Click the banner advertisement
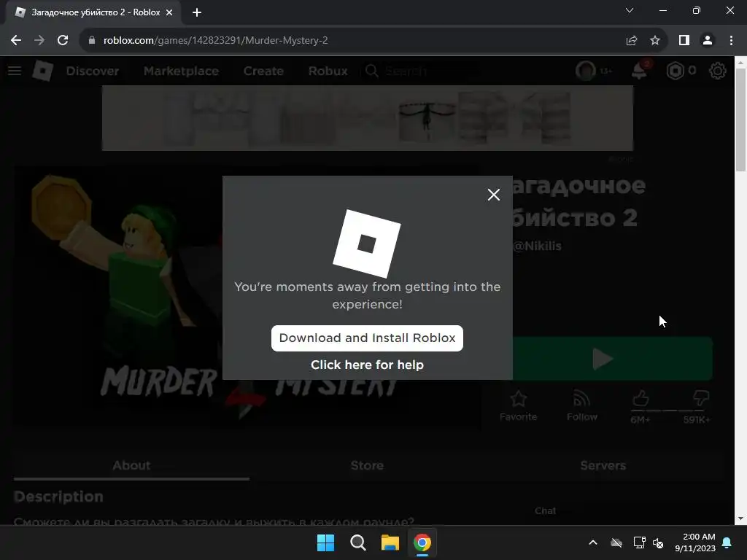This screenshot has height=560, width=747. (x=368, y=118)
